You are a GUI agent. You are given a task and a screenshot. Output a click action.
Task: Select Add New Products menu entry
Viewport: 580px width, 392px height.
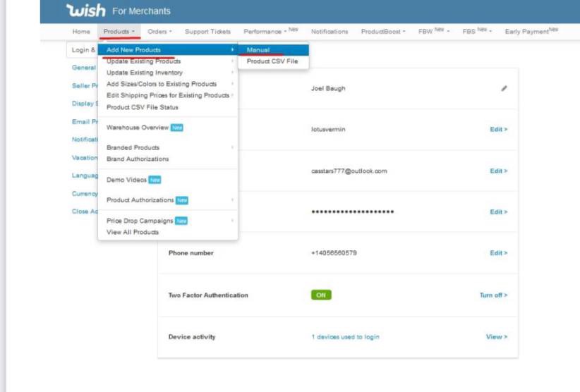[168, 49]
